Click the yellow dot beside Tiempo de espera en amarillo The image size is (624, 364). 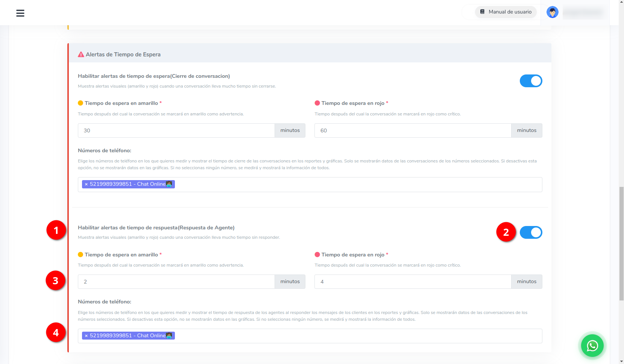point(80,102)
